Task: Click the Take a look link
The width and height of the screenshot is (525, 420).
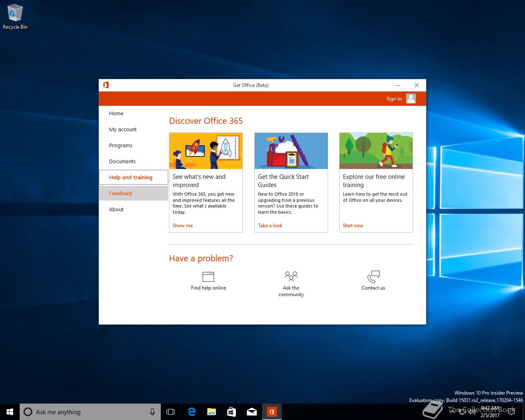Action: pyautogui.click(x=270, y=226)
